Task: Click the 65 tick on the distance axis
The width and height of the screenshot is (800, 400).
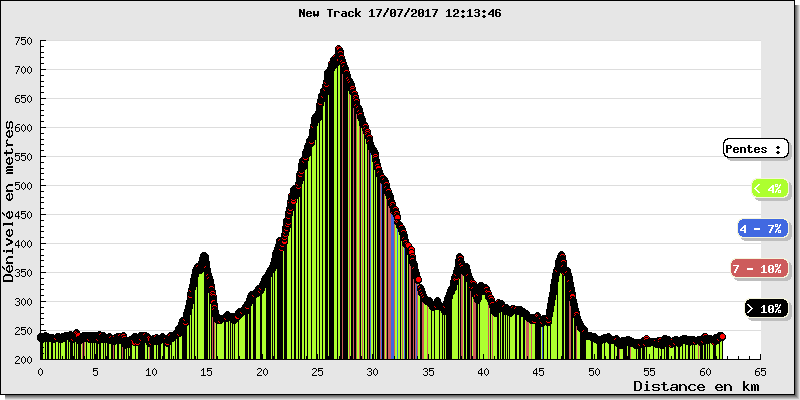Action: tap(760, 370)
